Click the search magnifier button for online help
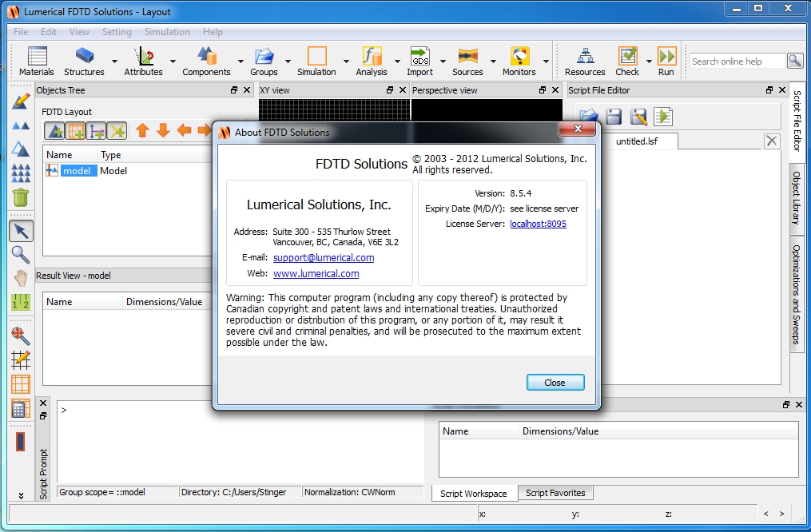 794,61
